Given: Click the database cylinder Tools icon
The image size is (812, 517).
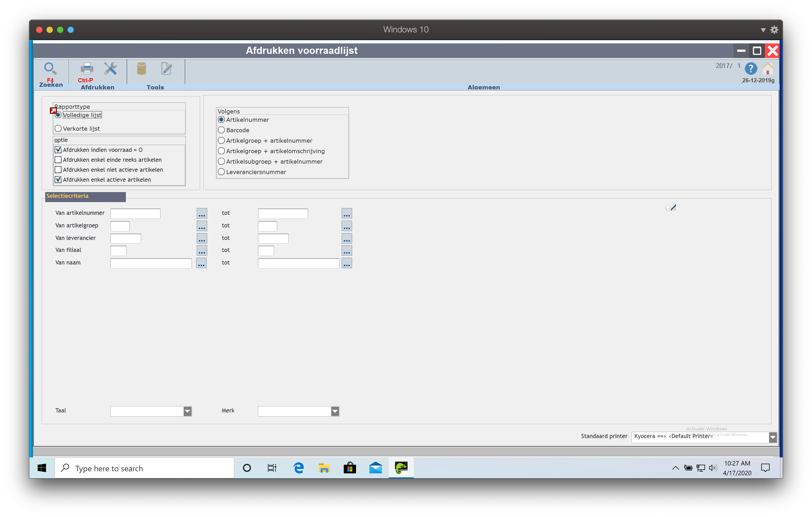Looking at the screenshot, I should coord(141,69).
